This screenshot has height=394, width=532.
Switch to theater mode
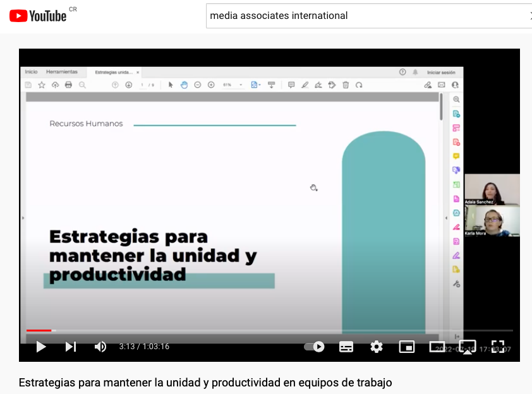click(437, 347)
